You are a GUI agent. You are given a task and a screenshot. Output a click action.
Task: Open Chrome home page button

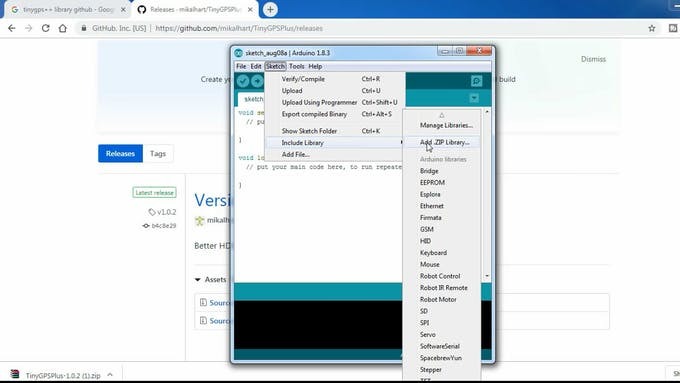click(x=63, y=28)
